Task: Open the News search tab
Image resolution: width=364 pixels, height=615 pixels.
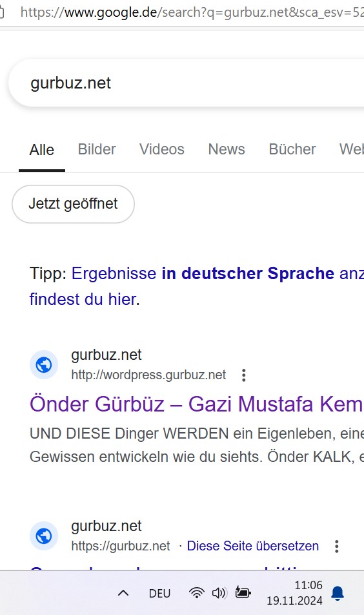Action: 227,149
